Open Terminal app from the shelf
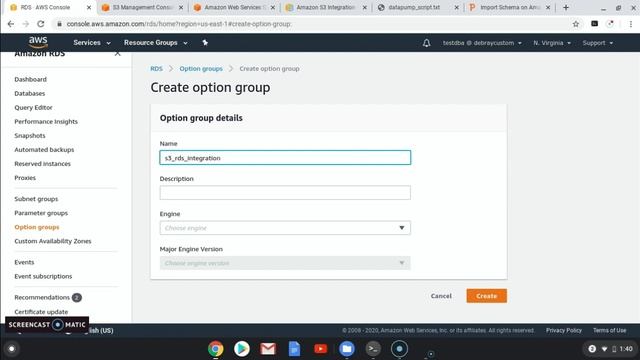This screenshot has width=640, height=360. [x=373, y=349]
